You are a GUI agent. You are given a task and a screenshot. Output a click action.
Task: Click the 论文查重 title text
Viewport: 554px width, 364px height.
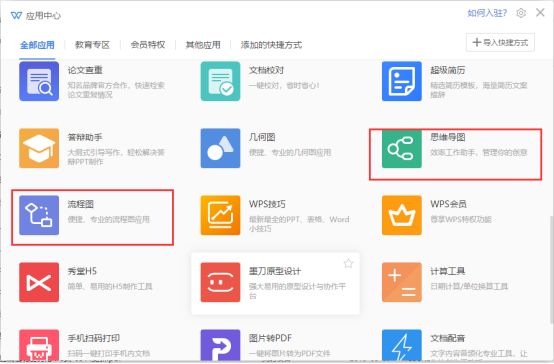click(x=85, y=70)
